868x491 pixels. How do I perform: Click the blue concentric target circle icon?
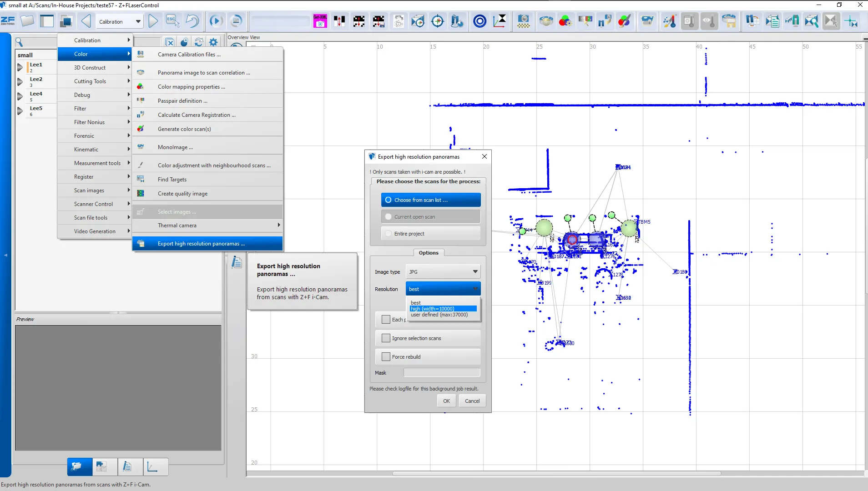[x=479, y=21]
